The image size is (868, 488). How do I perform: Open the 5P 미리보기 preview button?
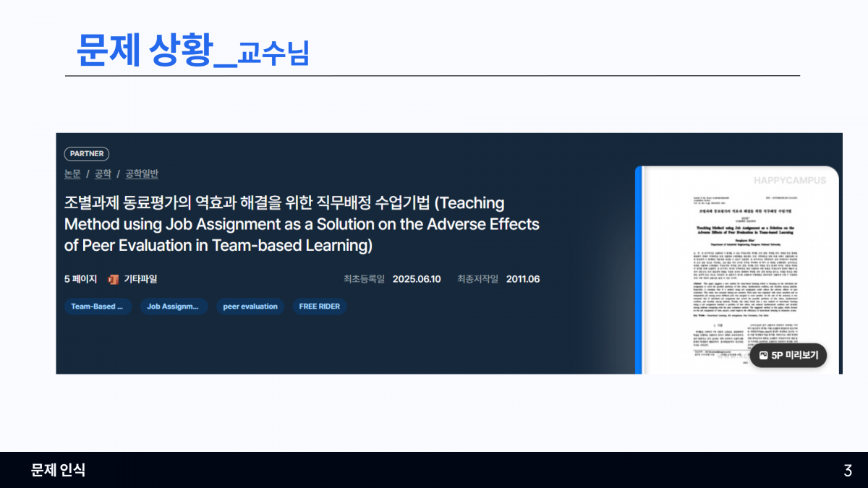tap(788, 356)
